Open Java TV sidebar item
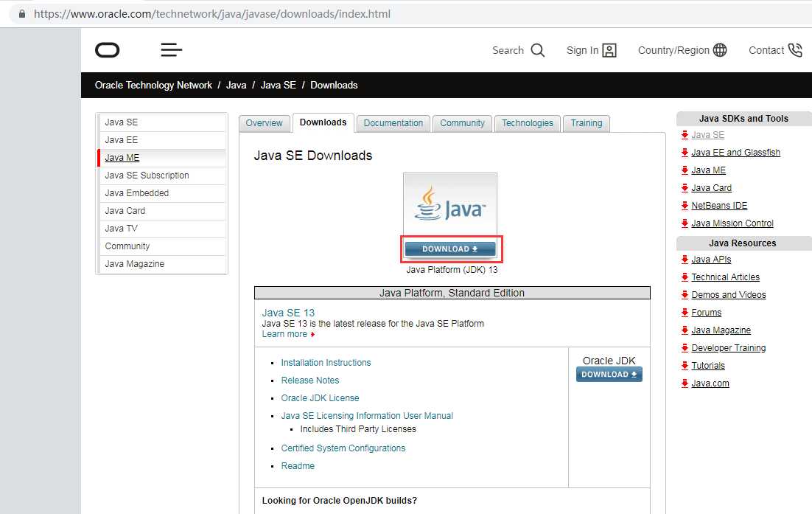Image resolution: width=812 pixels, height=514 pixels. click(x=163, y=228)
